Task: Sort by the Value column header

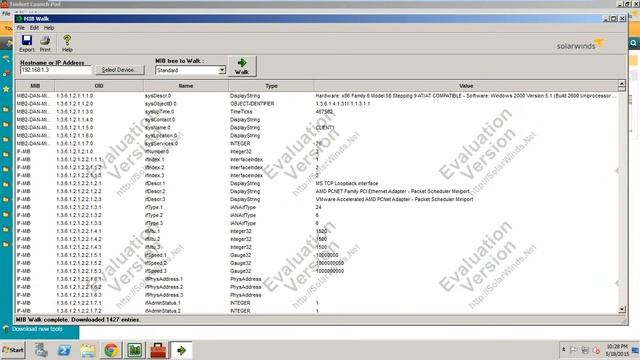Action: [466, 86]
